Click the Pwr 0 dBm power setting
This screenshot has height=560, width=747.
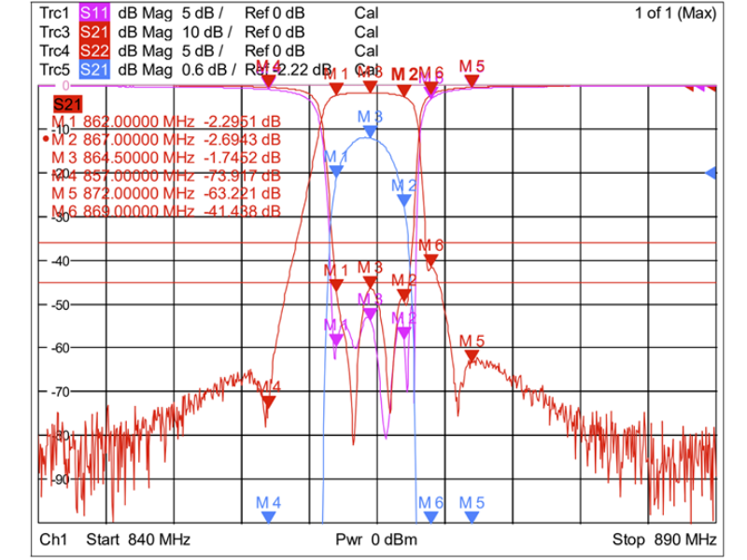point(376,539)
